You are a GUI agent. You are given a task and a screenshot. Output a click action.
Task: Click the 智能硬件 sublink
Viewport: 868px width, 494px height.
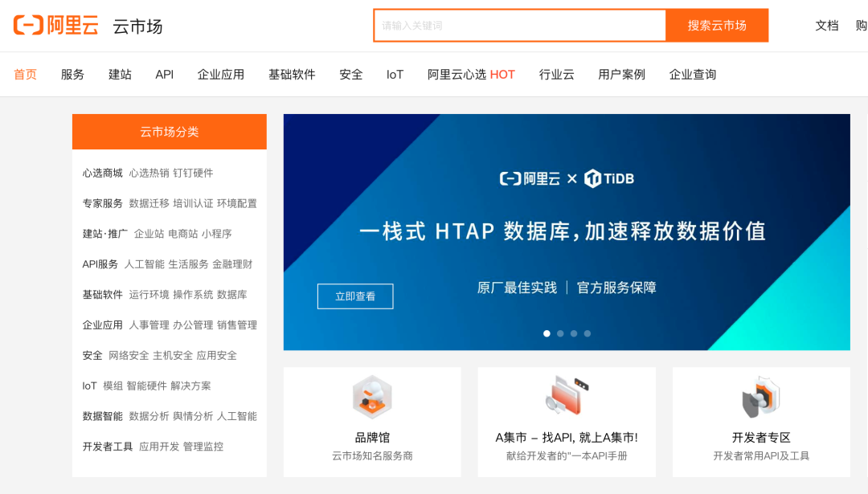pos(147,386)
